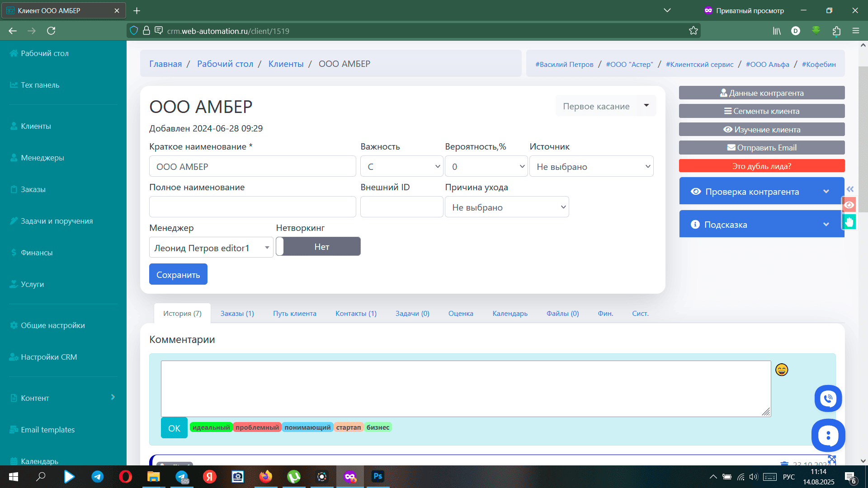This screenshot has height=488, width=868.
Task: Open the chat bot widget button
Action: tap(828, 435)
